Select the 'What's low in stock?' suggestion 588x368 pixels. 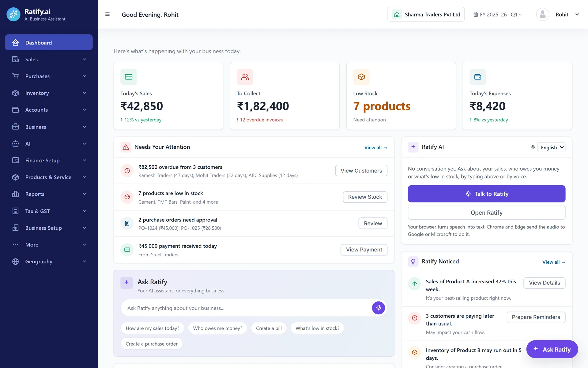click(x=317, y=328)
